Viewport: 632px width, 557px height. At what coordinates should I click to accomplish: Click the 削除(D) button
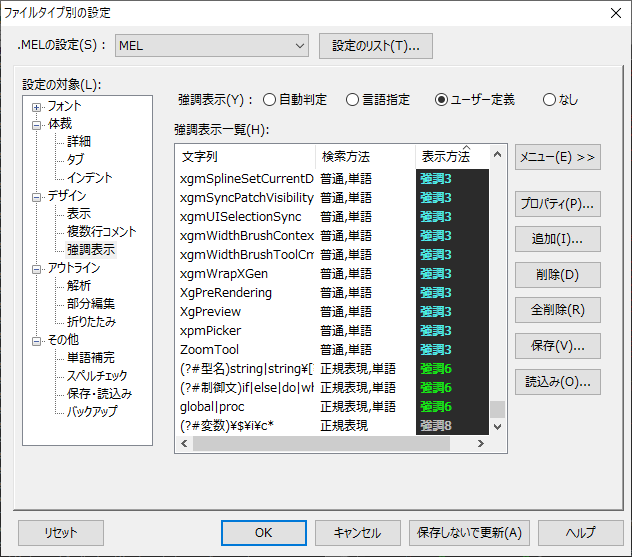click(558, 275)
